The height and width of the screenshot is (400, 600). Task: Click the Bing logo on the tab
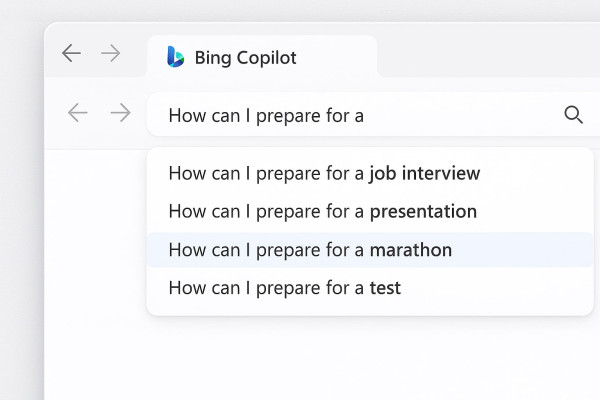click(176, 57)
